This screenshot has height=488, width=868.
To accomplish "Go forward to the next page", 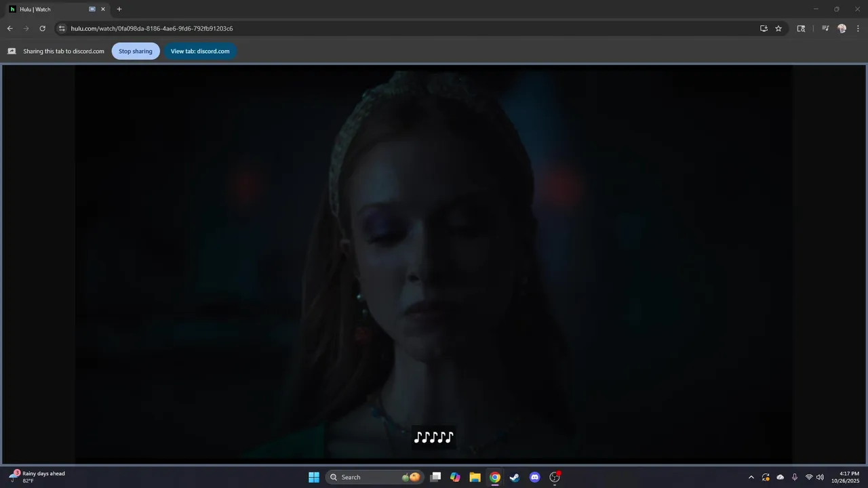I will pyautogui.click(x=26, y=28).
